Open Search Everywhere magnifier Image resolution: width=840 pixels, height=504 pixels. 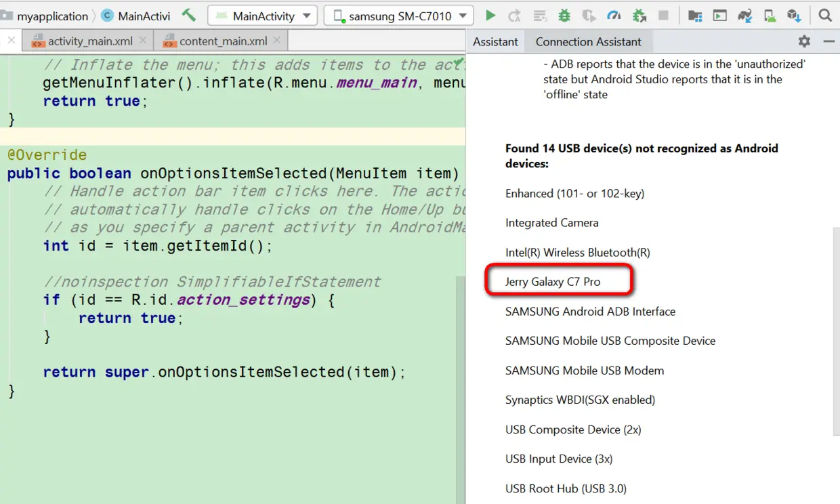point(825,15)
